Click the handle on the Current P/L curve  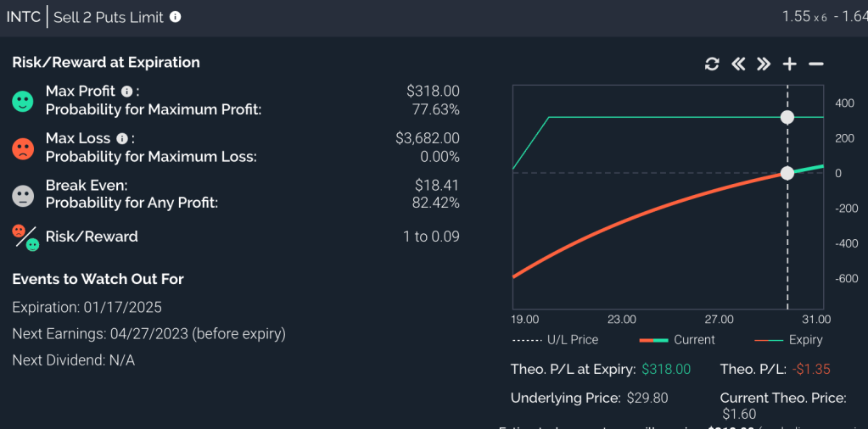787,173
